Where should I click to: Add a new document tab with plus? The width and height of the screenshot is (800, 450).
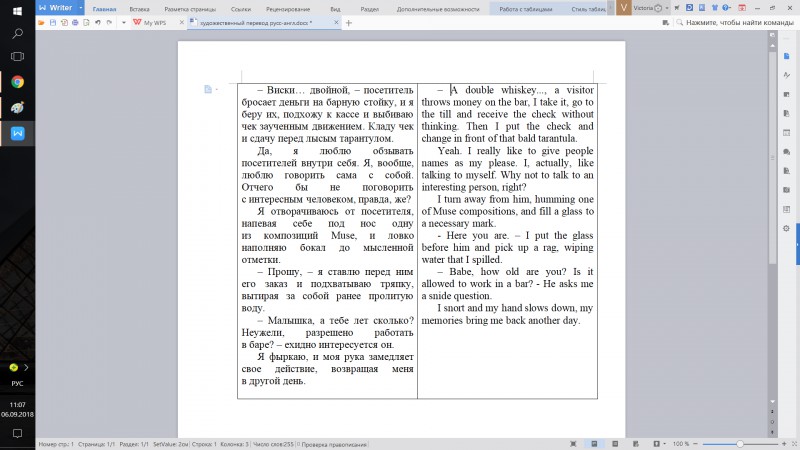pos(349,22)
